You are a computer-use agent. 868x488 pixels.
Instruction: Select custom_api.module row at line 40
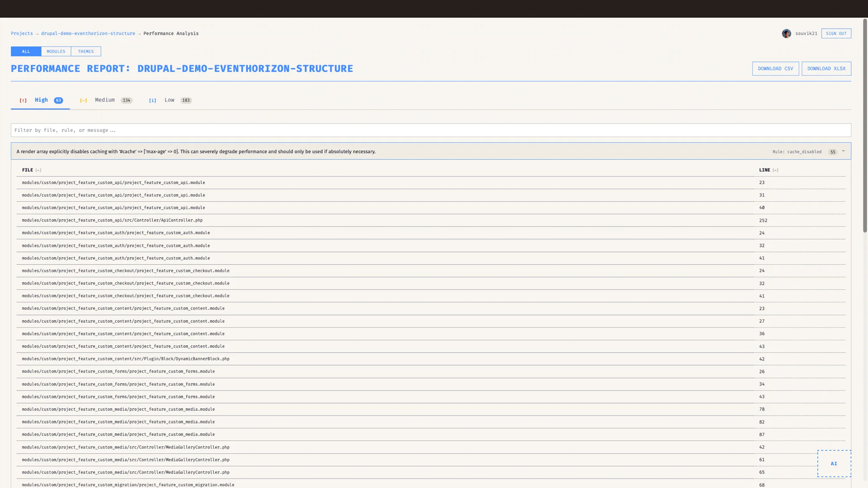pyautogui.click(x=431, y=208)
